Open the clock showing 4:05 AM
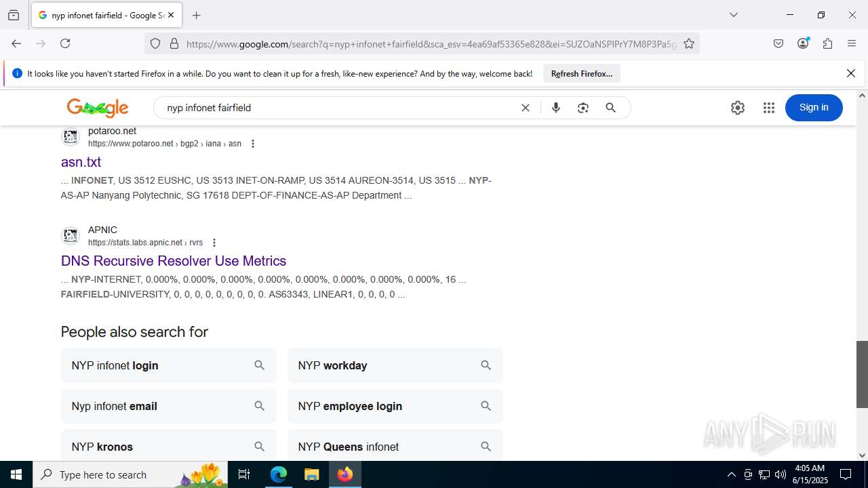The image size is (868, 488). [810, 474]
